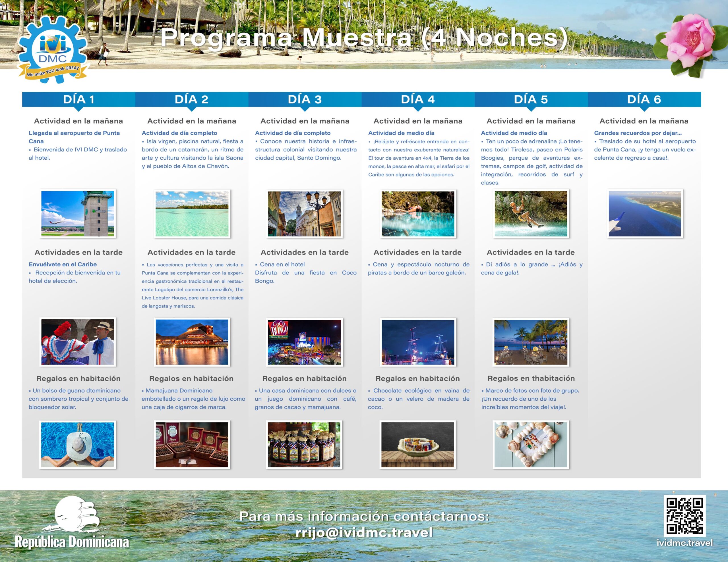Select the DÍA 1 header tab

click(x=79, y=99)
